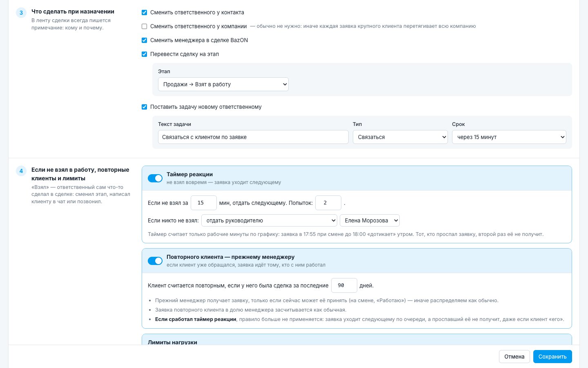This screenshot has width=588, height=368.
Task: Uncheck "Перевести сделку на этап" checkbox
Action: (x=144, y=54)
